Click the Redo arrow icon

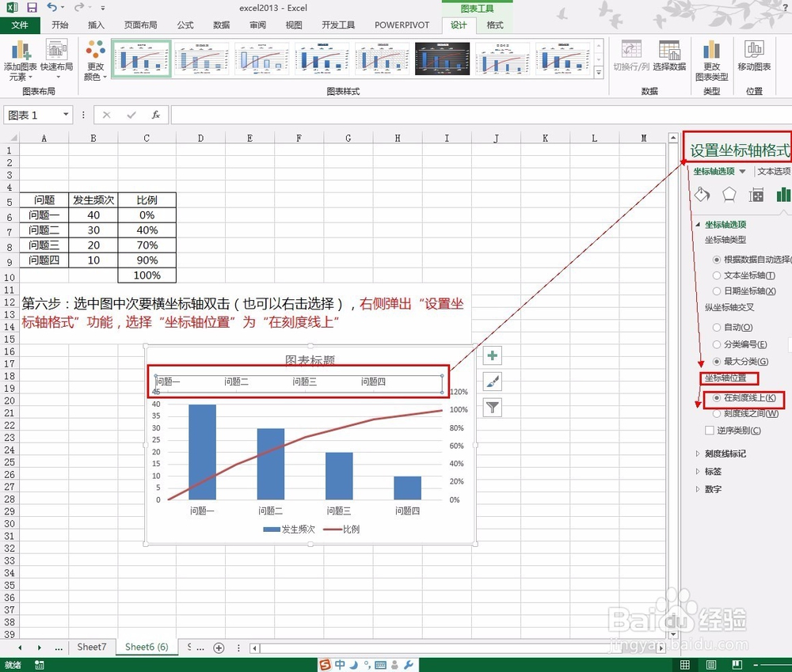78,7
